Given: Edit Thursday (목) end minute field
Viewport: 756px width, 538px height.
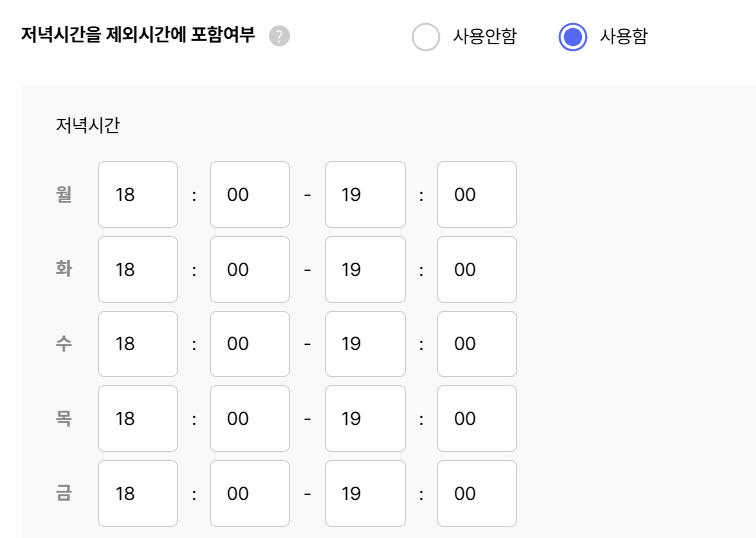Looking at the screenshot, I should [x=477, y=418].
